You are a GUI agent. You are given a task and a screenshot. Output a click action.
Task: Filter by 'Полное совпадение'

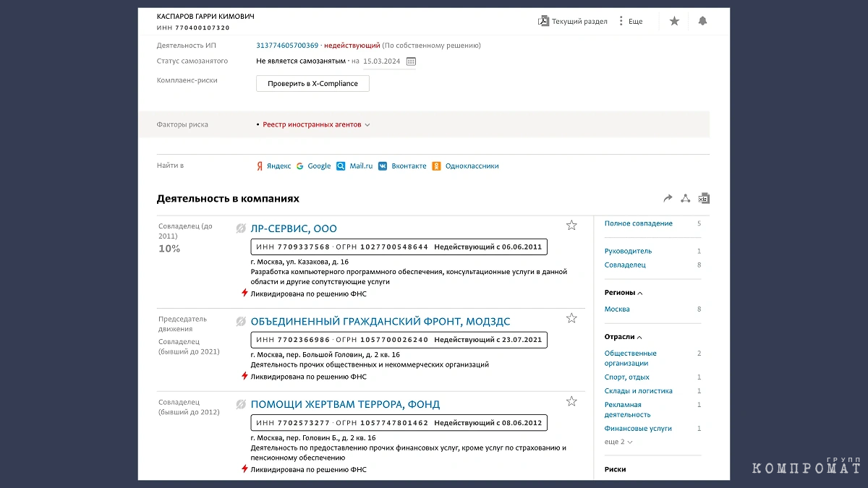[639, 223]
